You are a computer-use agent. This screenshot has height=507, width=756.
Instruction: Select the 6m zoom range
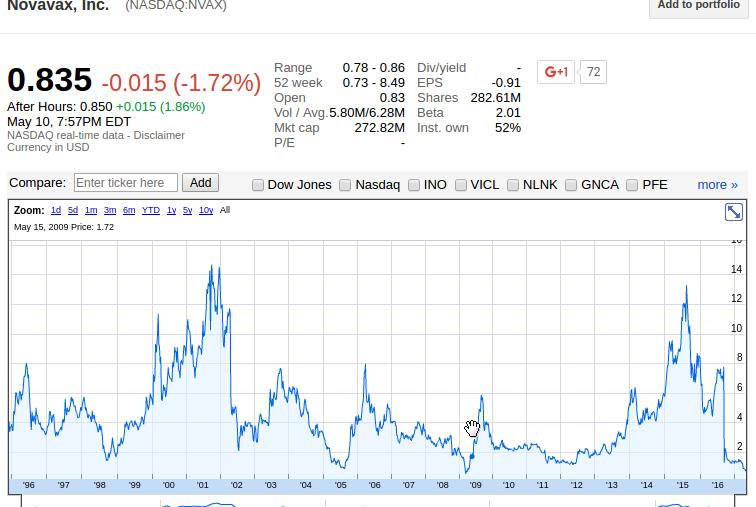(129, 210)
